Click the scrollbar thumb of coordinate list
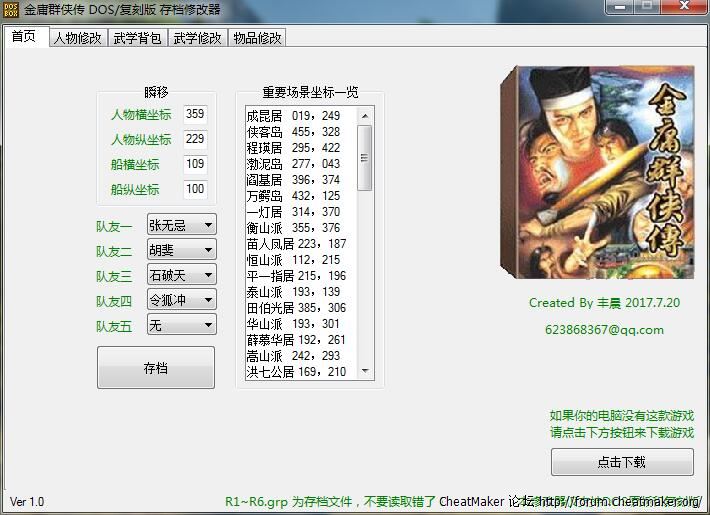 [x=365, y=158]
